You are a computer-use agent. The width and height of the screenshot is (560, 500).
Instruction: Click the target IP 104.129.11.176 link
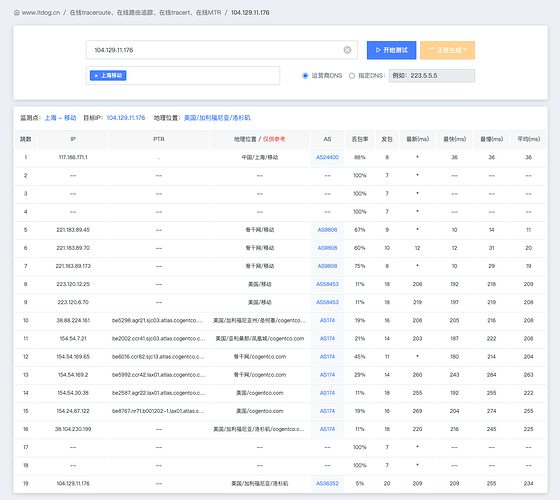click(126, 118)
